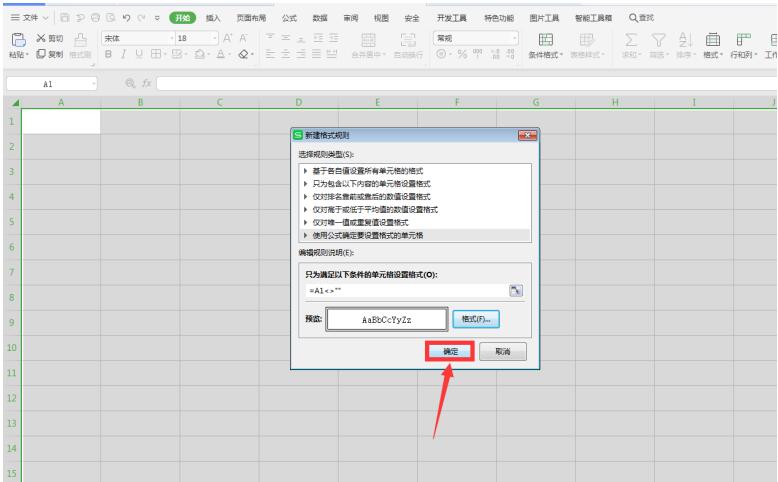Select rule 只为包含以下内容的单元格设置格式

[x=416, y=184]
